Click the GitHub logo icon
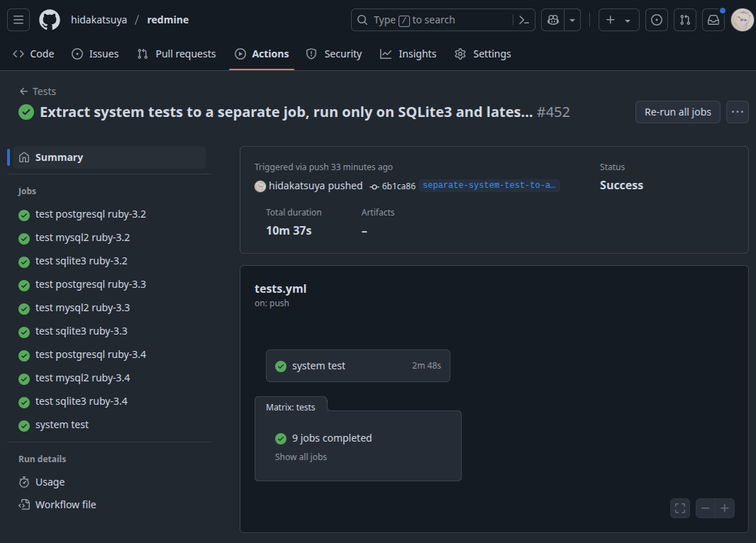The image size is (756, 543). pos(50,20)
